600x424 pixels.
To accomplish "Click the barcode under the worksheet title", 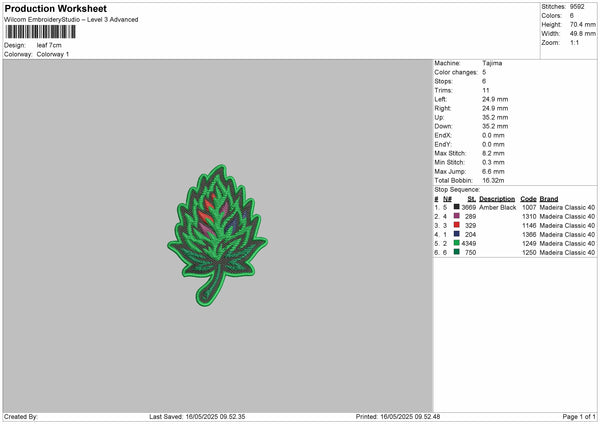I will click(x=40, y=32).
